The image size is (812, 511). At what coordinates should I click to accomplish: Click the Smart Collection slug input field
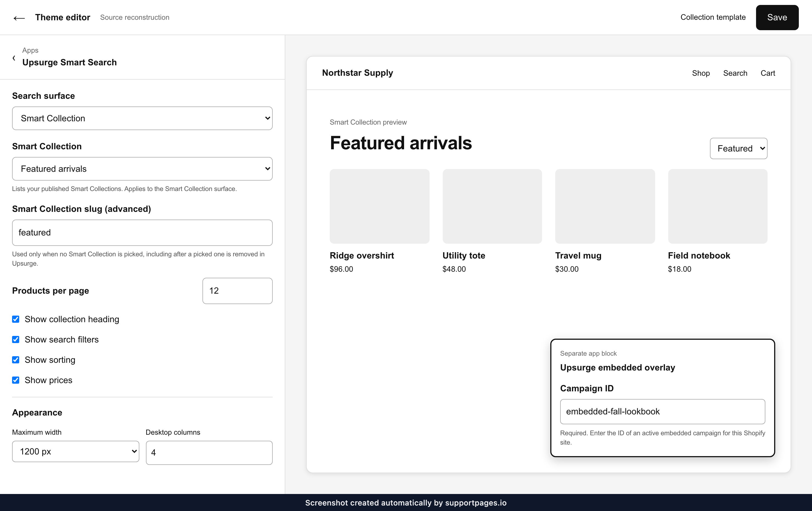tap(142, 232)
